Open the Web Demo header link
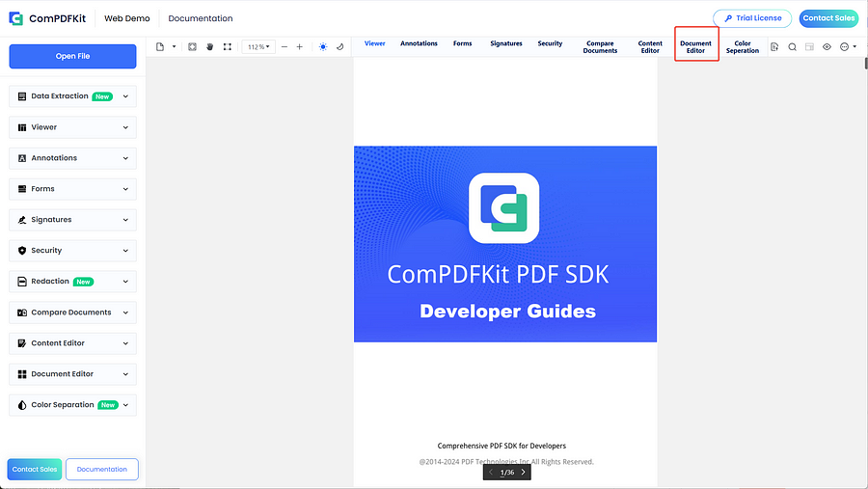This screenshot has height=489, width=868. tap(126, 18)
